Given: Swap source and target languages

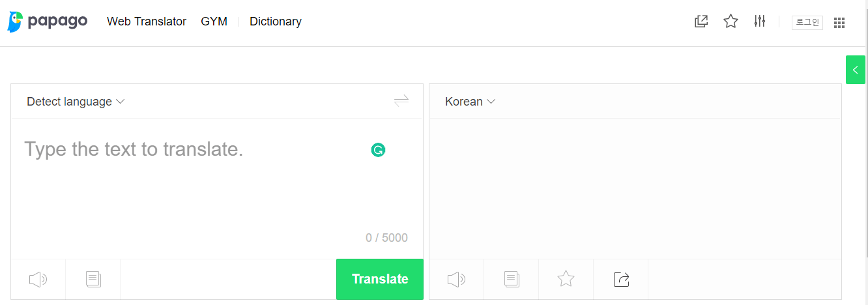Looking at the screenshot, I should coord(401,101).
